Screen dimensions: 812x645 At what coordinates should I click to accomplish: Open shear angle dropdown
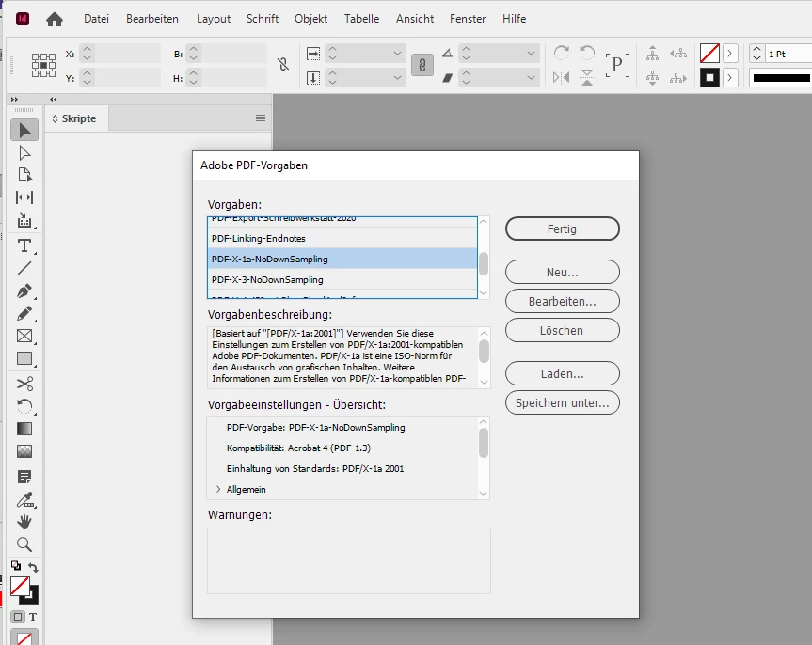531,78
